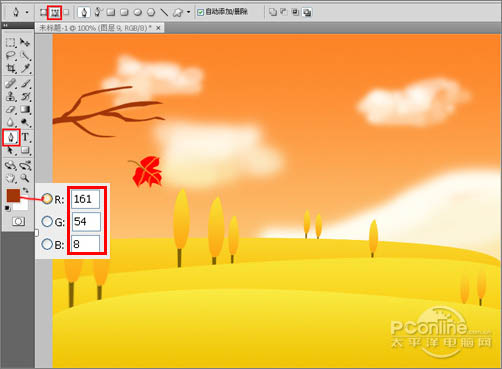Choose Paths mode in options bar

(x=54, y=13)
